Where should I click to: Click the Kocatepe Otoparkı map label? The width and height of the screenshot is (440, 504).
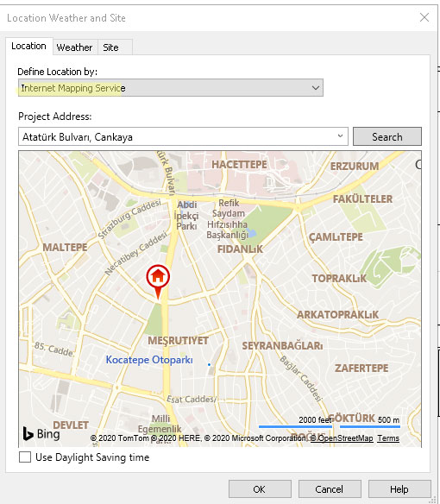coord(149,360)
